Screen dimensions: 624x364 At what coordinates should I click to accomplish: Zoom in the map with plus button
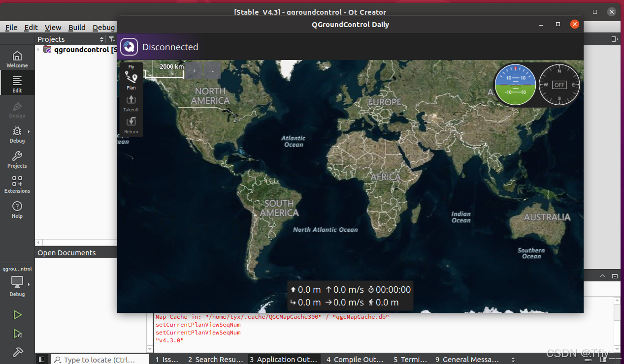click(x=194, y=71)
